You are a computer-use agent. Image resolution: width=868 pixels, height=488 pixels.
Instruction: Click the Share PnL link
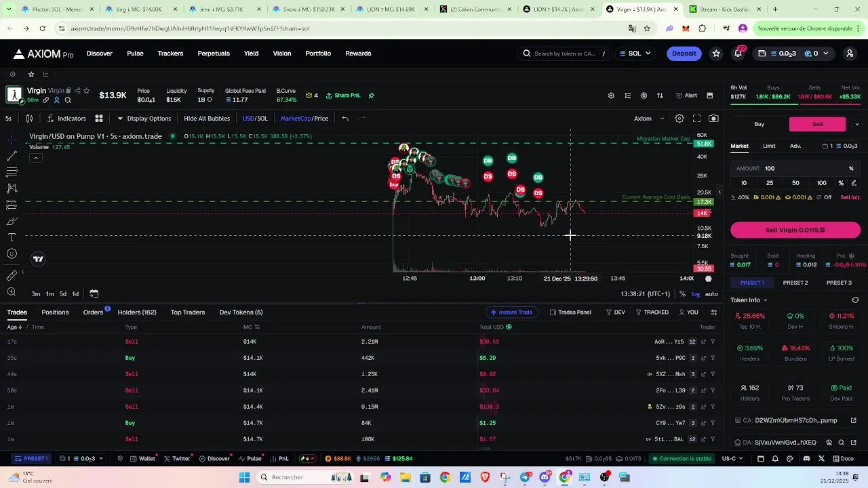(x=343, y=96)
